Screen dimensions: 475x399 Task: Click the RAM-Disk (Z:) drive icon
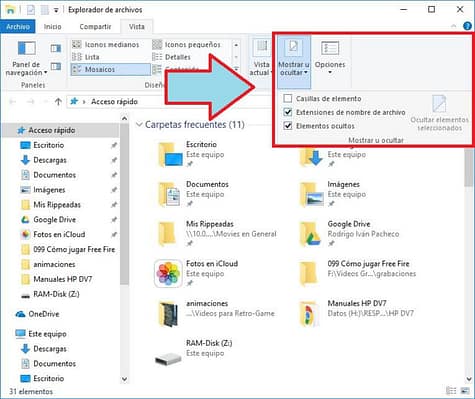[x=168, y=359]
